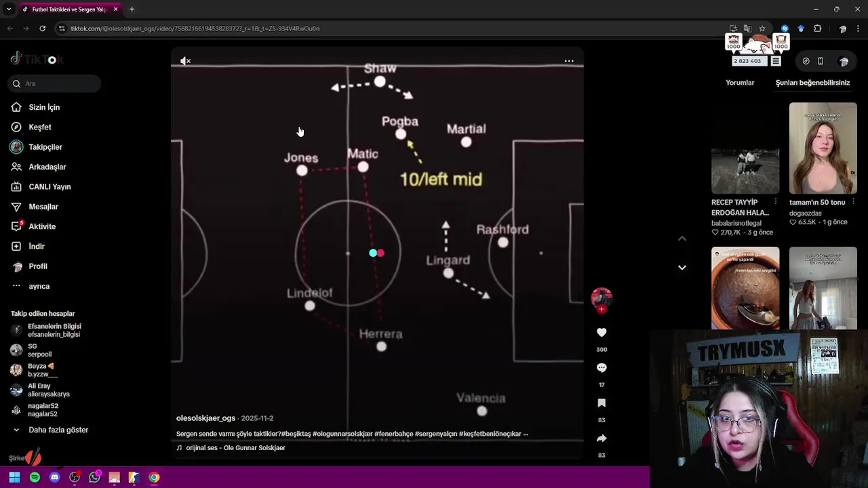Open the Efsanelerin Bilgisi followed account

[x=54, y=330]
